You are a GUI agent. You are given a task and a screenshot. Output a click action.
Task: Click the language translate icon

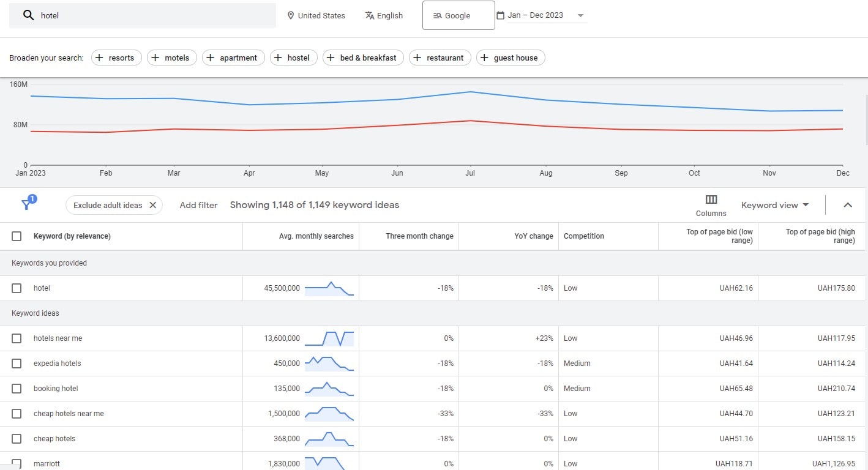pyautogui.click(x=370, y=15)
